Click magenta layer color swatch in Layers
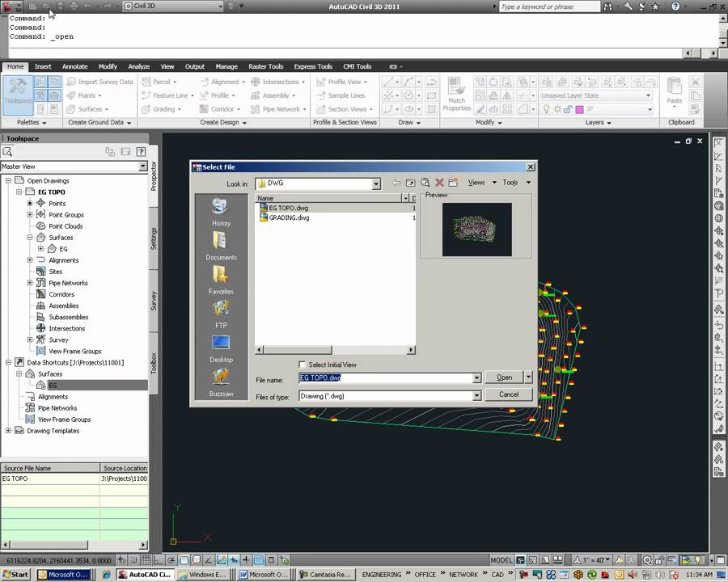This screenshot has height=582, width=728. click(579, 110)
